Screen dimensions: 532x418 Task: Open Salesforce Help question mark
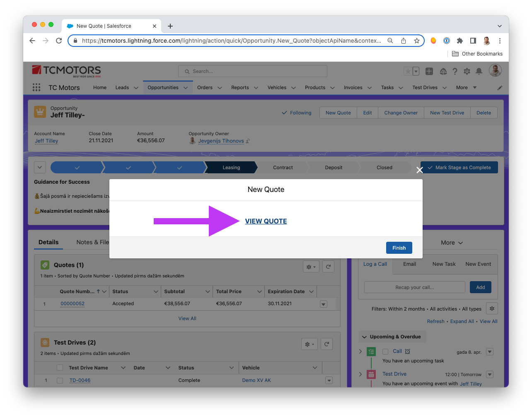tap(455, 71)
